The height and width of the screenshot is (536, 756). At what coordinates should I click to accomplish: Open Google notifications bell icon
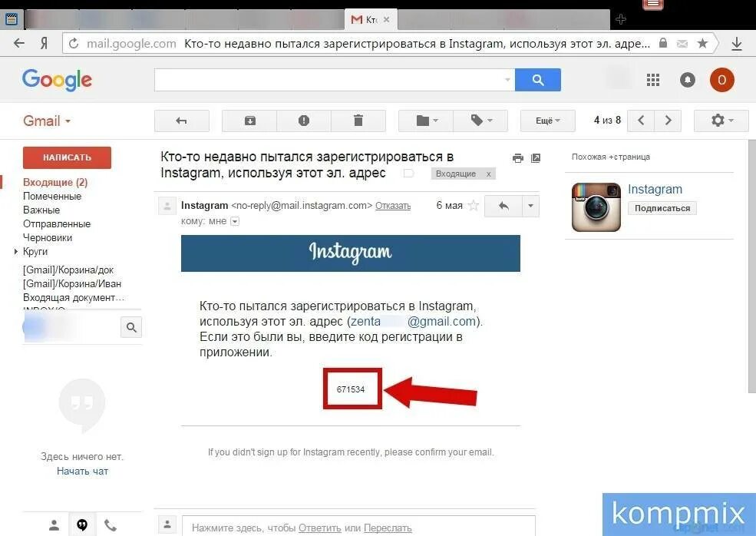click(688, 80)
